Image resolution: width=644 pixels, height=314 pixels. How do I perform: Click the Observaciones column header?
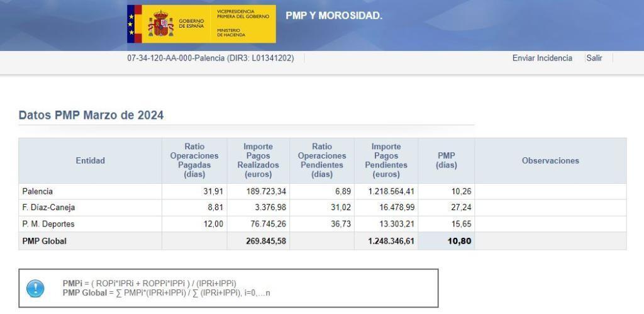pos(550,160)
